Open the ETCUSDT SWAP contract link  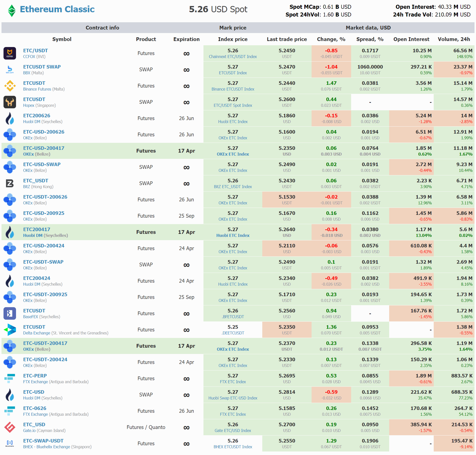42,67
